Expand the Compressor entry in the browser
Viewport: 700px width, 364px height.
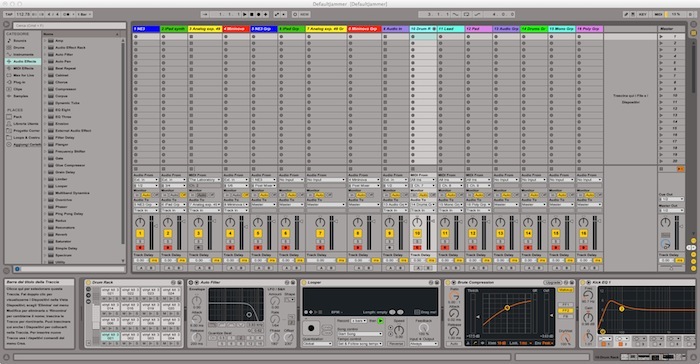click(45, 89)
